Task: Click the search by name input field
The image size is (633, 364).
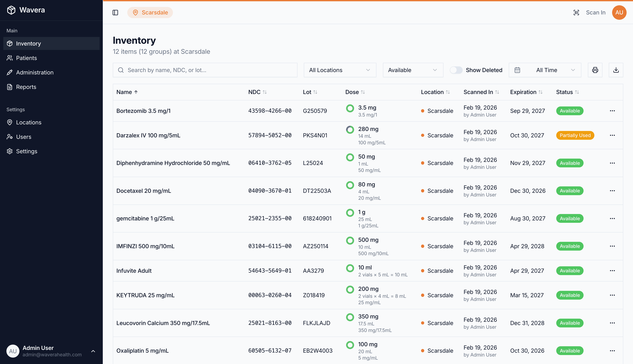Action: point(205,70)
